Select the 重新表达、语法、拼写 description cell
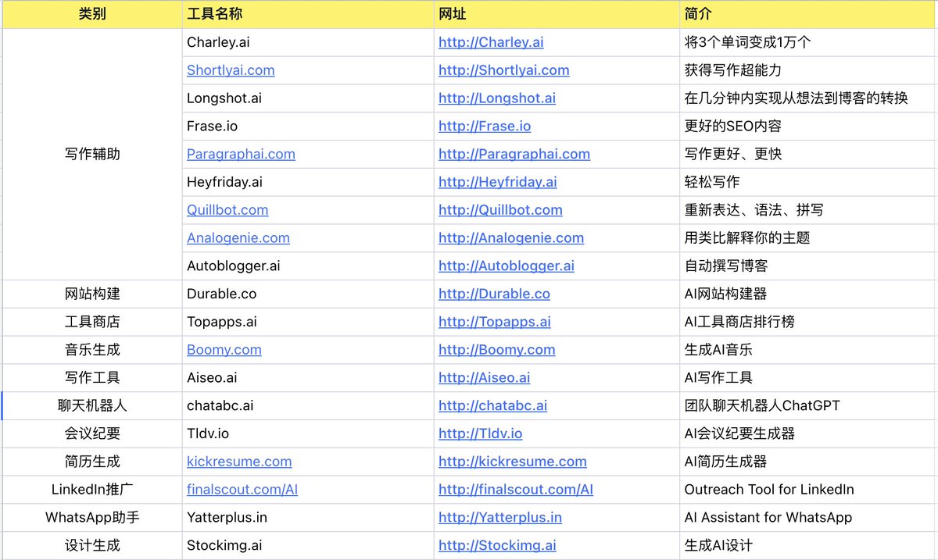The width and height of the screenshot is (938, 560). (x=808, y=210)
